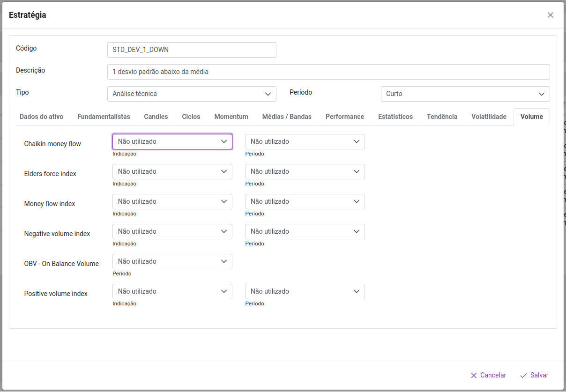
Task: Close the Estratégia dialog with X icon
Action: coord(550,15)
